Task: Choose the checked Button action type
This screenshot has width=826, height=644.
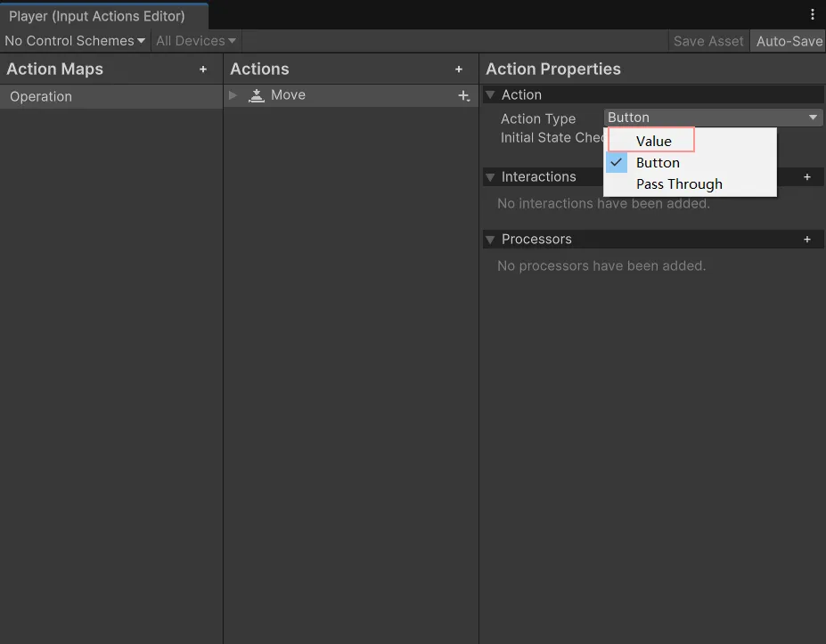Action: pos(658,163)
